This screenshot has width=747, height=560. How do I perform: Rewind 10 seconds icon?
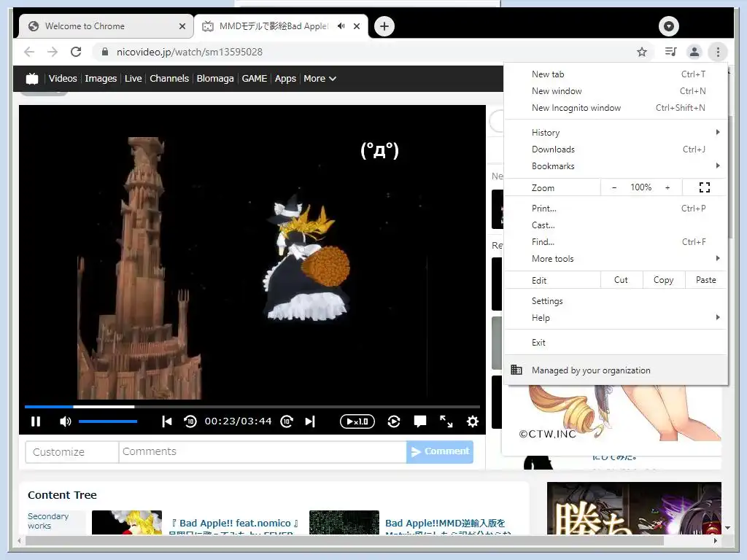click(x=190, y=421)
